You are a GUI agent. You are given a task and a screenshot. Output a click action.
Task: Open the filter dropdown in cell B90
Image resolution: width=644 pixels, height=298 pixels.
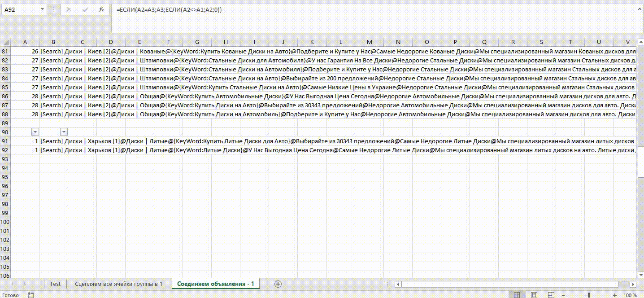[x=64, y=132]
